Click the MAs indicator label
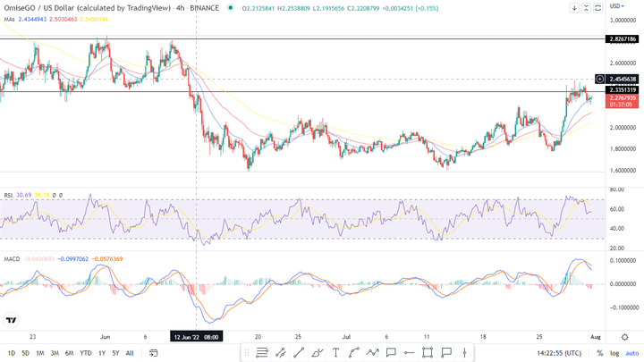The image size is (644, 362). point(10,20)
